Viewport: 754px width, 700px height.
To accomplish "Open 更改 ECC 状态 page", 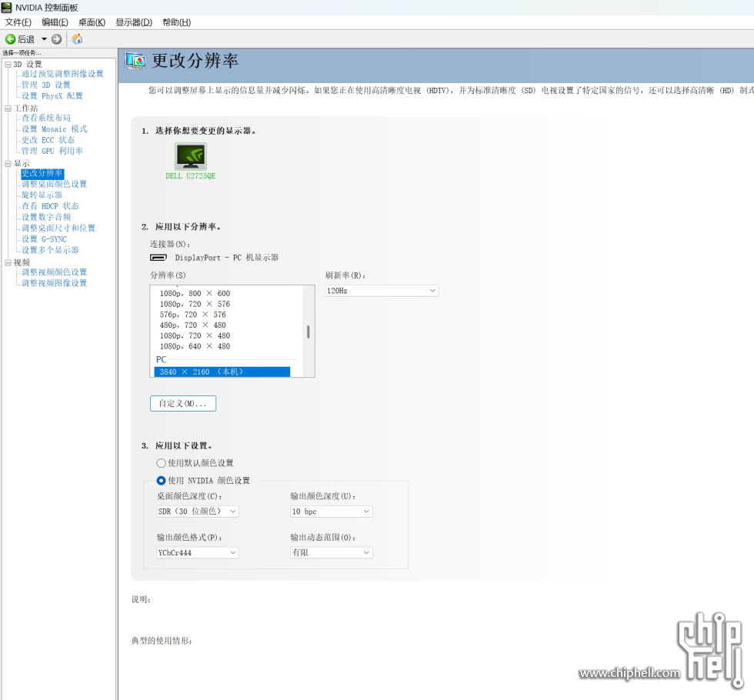I will tap(48, 140).
